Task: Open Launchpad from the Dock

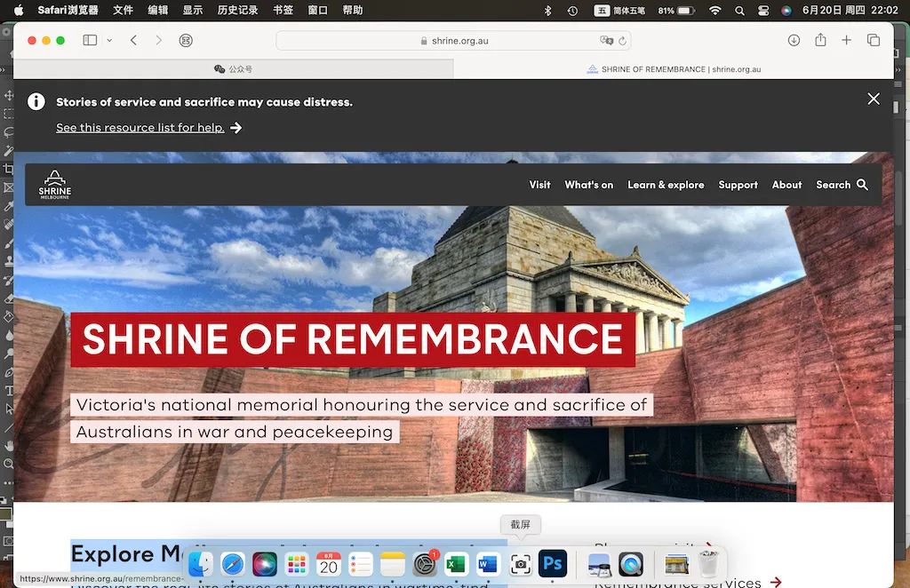Action: click(x=297, y=564)
